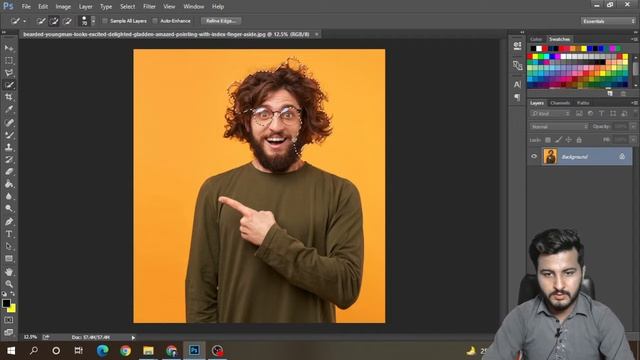Select the Clone Stamp tool
The height and width of the screenshot is (360, 640).
click(9, 147)
